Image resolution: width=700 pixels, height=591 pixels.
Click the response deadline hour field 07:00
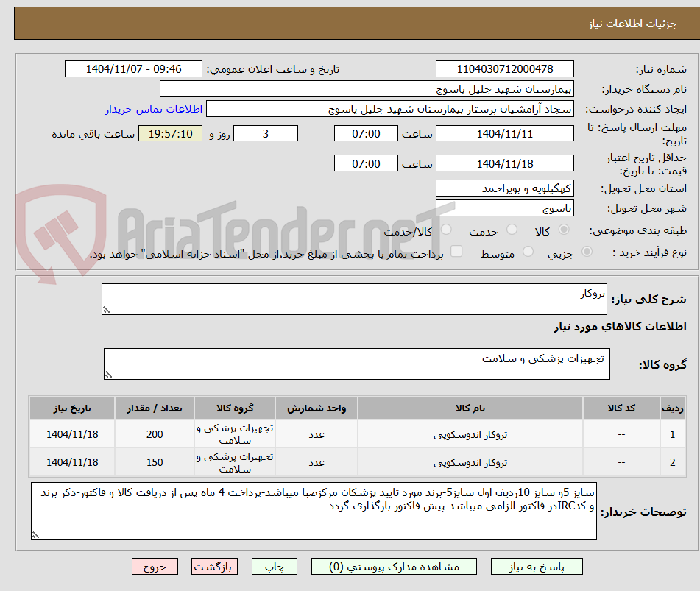[x=366, y=133]
